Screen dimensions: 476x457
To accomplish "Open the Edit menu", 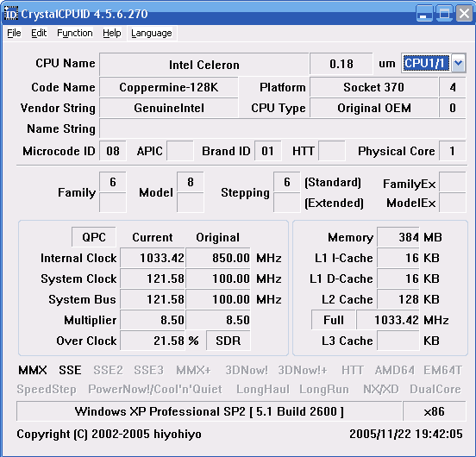I will point(39,33).
